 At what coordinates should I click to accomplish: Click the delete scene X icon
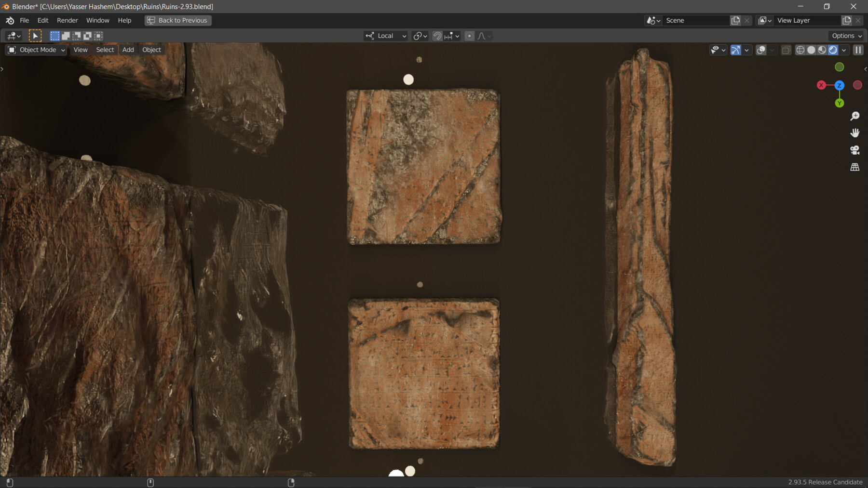point(747,20)
